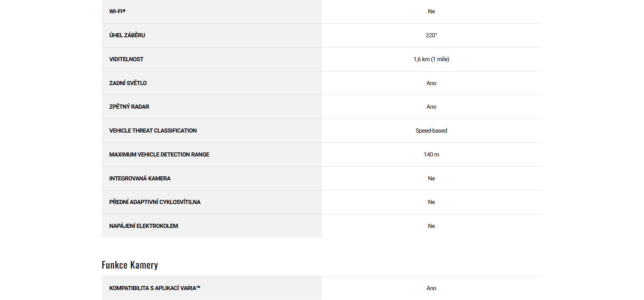Screen dimensions: 644x300
Task: Click Ano value for ZPĚTNÝ RADAR
Action: pyautogui.click(x=431, y=107)
